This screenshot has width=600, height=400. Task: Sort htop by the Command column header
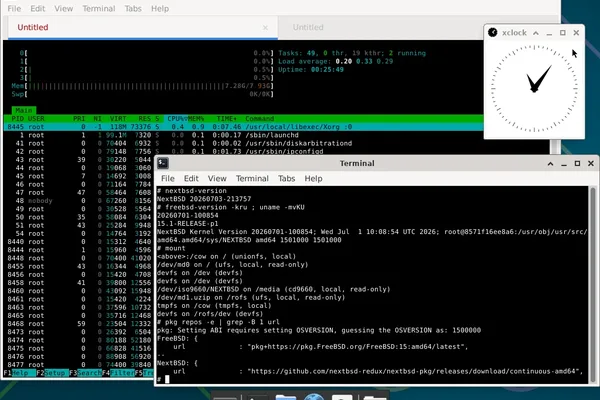[x=259, y=119]
